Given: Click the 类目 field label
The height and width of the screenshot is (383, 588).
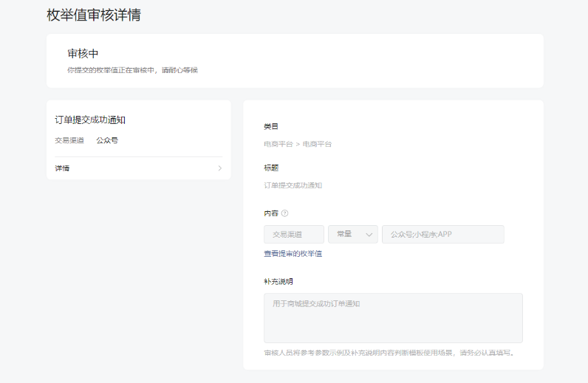Looking at the screenshot, I should click(x=271, y=126).
